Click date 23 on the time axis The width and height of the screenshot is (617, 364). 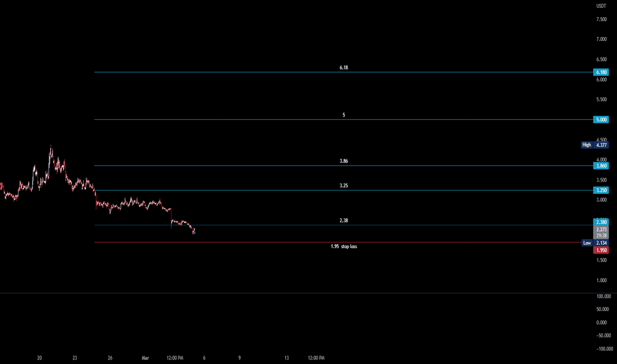pyautogui.click(x=75, y=358)
